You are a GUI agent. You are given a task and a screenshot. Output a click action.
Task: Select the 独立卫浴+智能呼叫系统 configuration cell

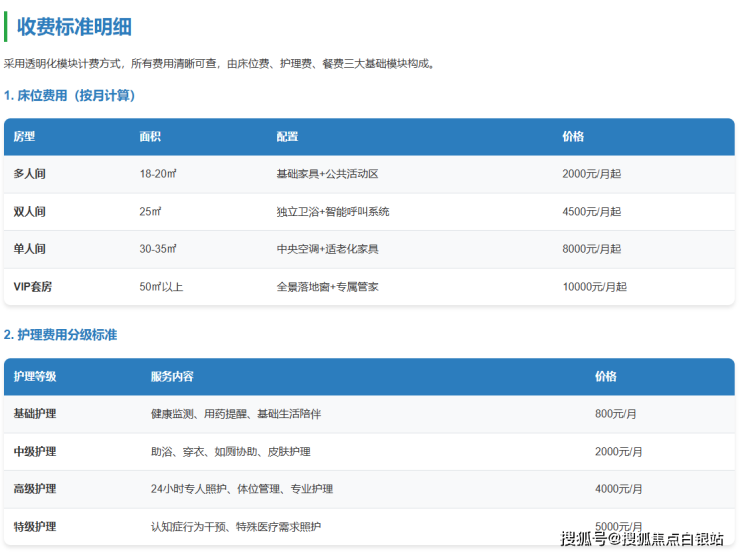coord(332,212)
